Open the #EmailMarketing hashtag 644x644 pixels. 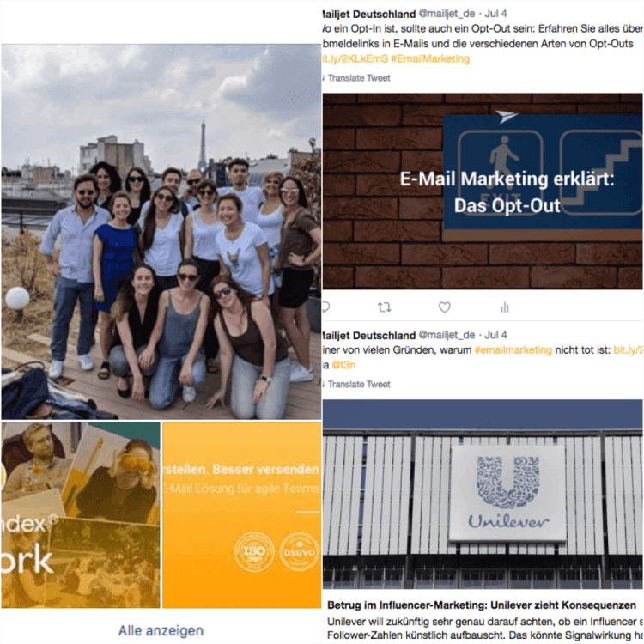pos(430,58)
